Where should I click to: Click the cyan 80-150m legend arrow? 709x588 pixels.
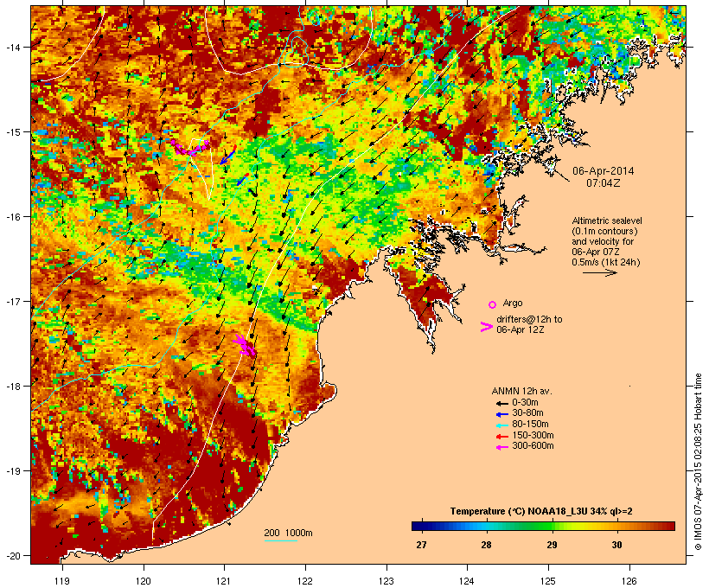(x=501, y=425)
